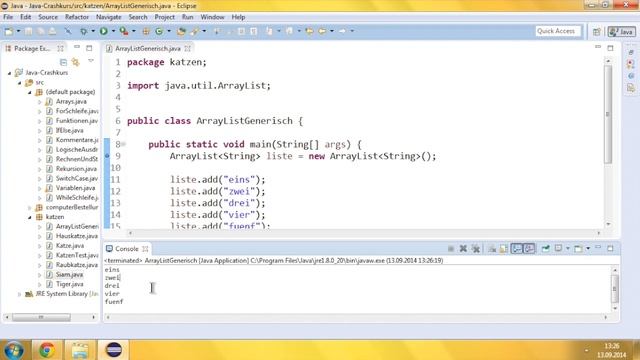Expand the JRE System Library node
Image resolution: width=640 pixels, height=360 pixels.
click(x=19, y=294)
